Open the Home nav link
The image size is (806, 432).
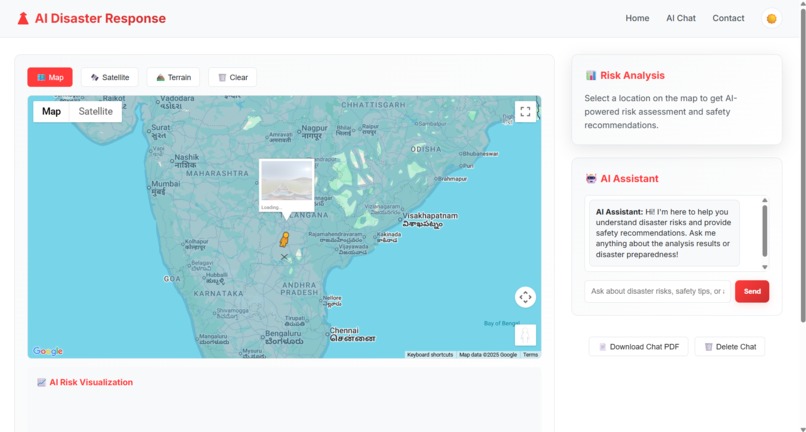[637, 18]
